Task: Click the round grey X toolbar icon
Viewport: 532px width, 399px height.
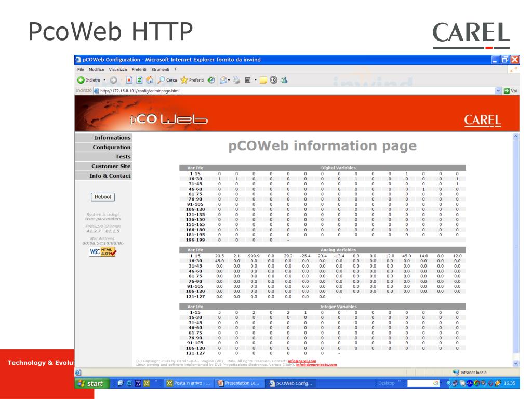Action: [273, 80]
